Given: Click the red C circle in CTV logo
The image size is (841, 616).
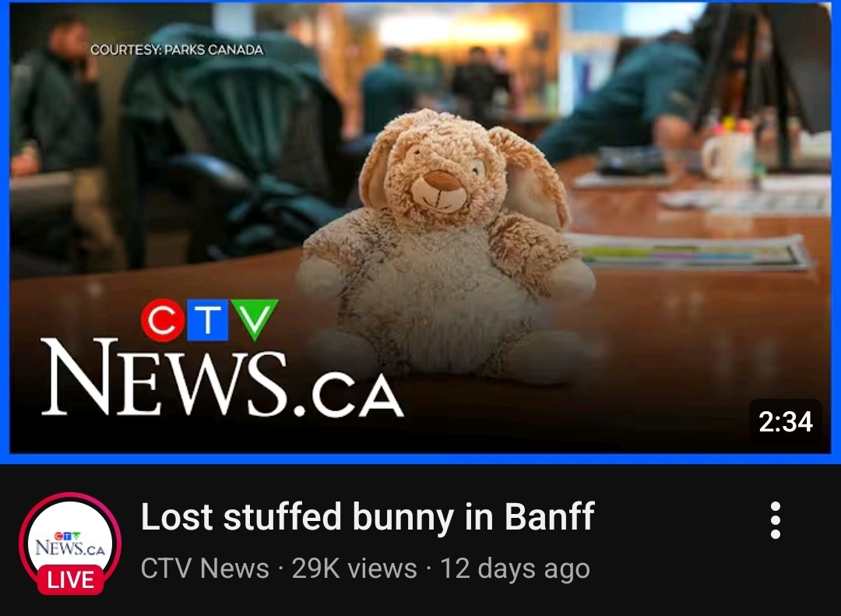Looking at the screenshot, I should (x=163, y=320).
